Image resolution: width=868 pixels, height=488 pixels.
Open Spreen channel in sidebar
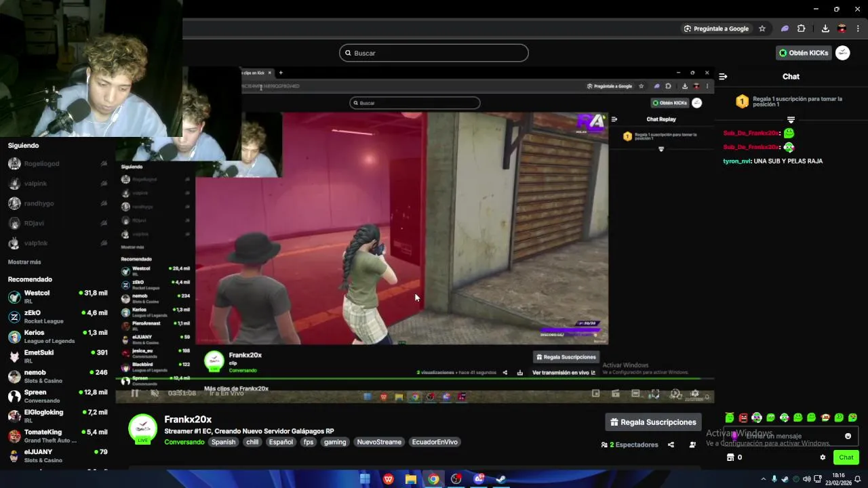pyautogui.click(x=58, y=396)
